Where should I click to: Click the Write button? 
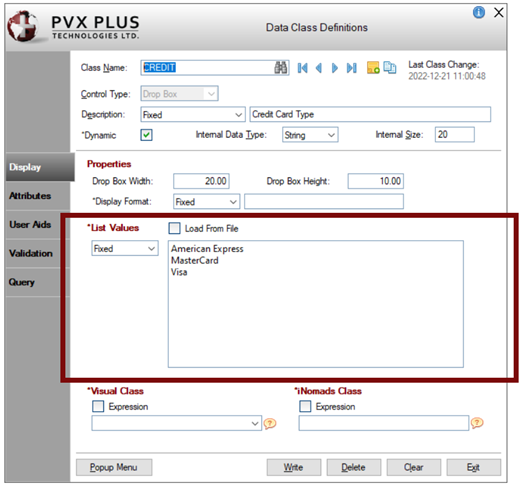click(294, 467)
